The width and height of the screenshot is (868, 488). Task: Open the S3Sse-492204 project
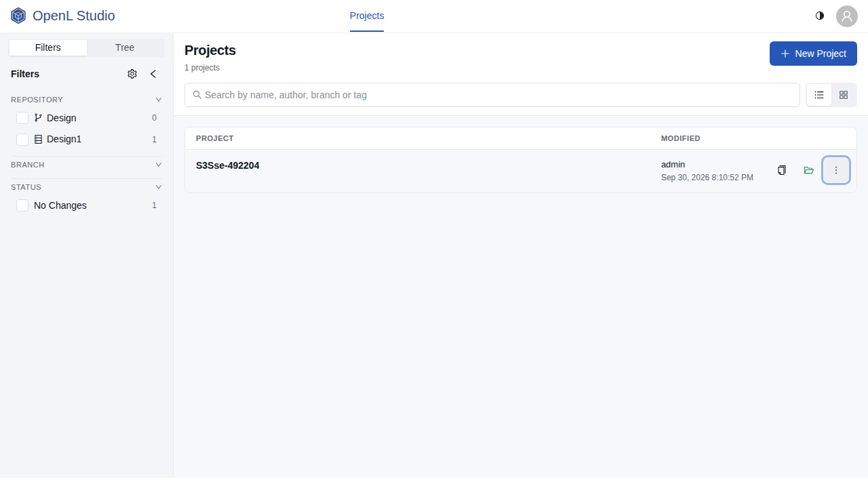point(228,165)
